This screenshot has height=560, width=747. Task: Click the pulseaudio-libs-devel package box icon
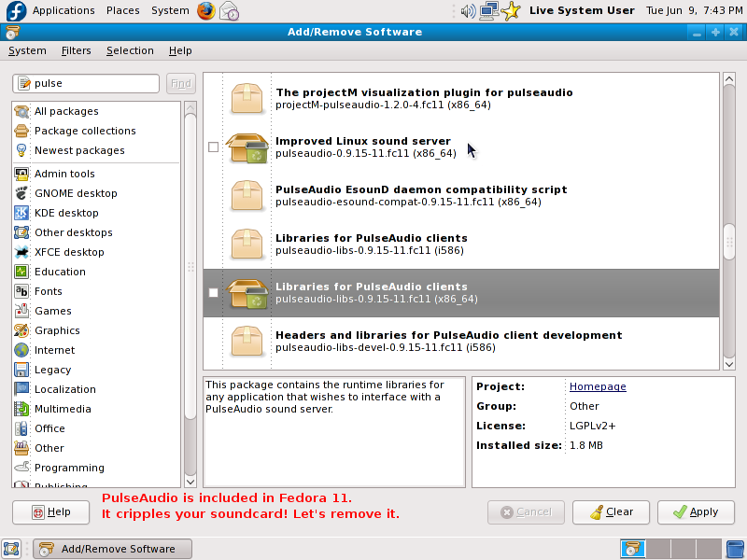pyautogui.click(x=247, y=342)
